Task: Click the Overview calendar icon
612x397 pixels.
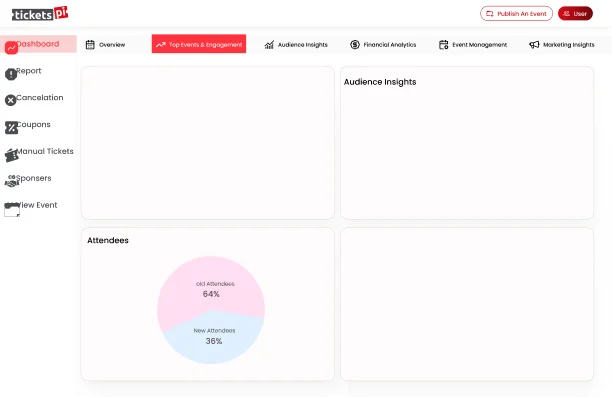Action: 90,45
